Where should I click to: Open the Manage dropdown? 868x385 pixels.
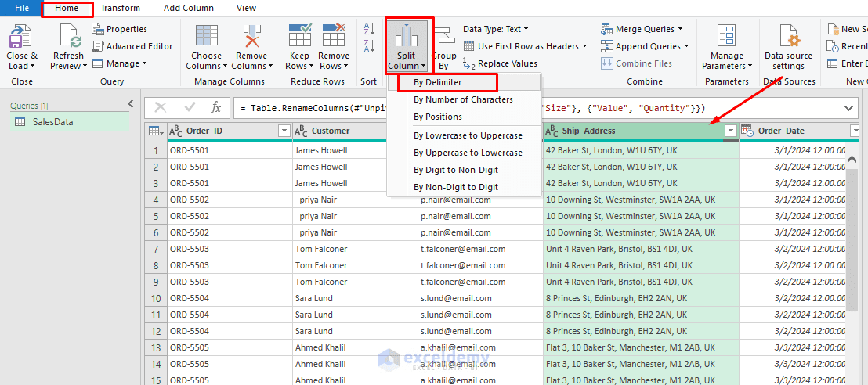click(120, 63)
